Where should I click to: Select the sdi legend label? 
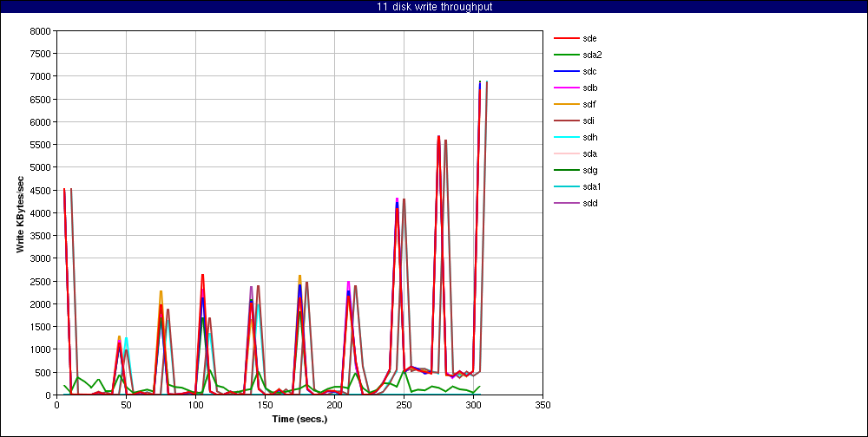(x=589, y=121)
